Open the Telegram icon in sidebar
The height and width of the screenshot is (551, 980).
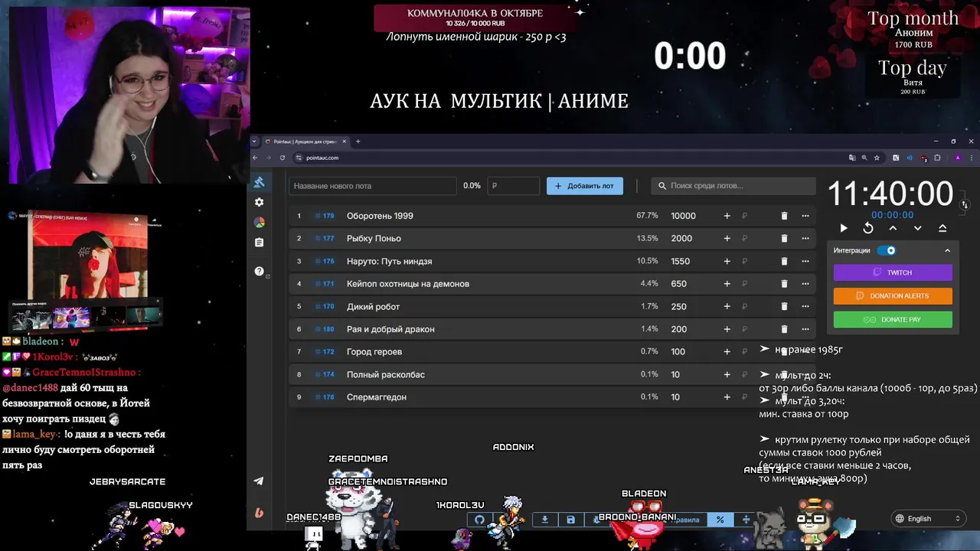click(x=259, y=481)
